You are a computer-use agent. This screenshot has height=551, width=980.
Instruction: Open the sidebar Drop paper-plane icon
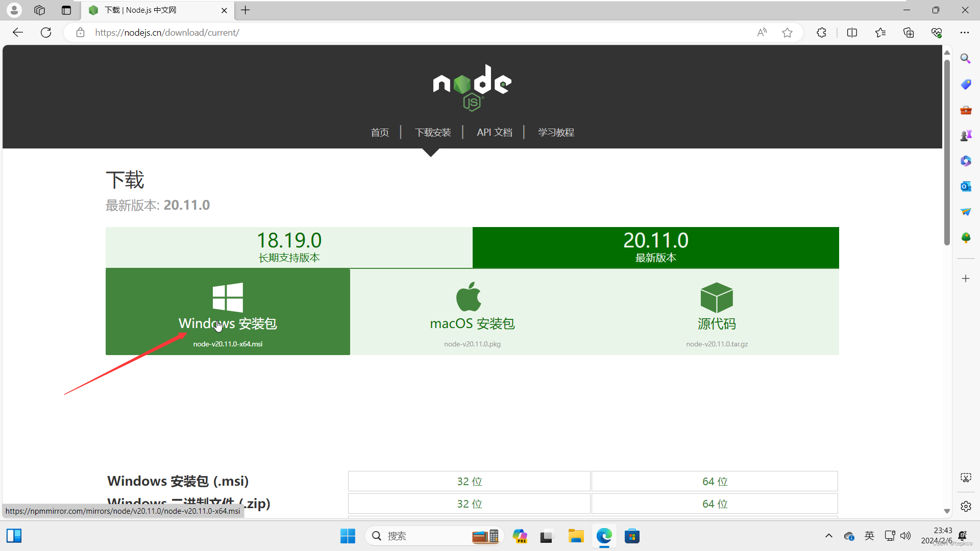coord(966,212)
